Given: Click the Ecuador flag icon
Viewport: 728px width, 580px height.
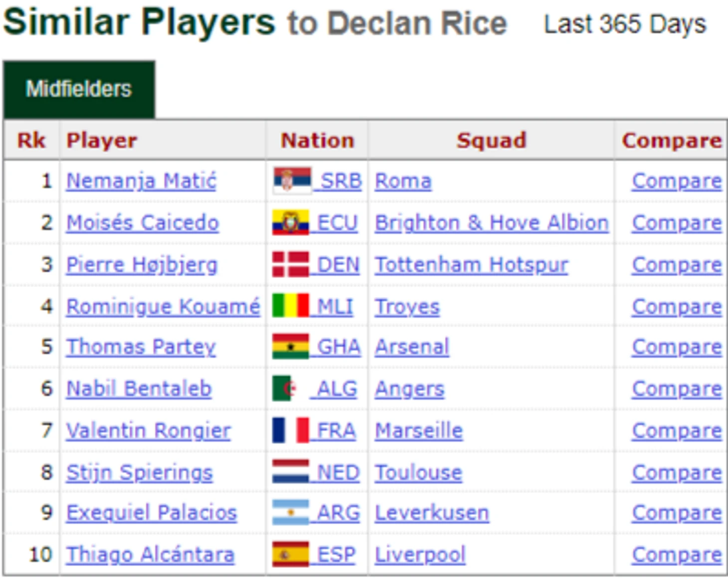Looking at the screenshot, I should pos(291,222).
